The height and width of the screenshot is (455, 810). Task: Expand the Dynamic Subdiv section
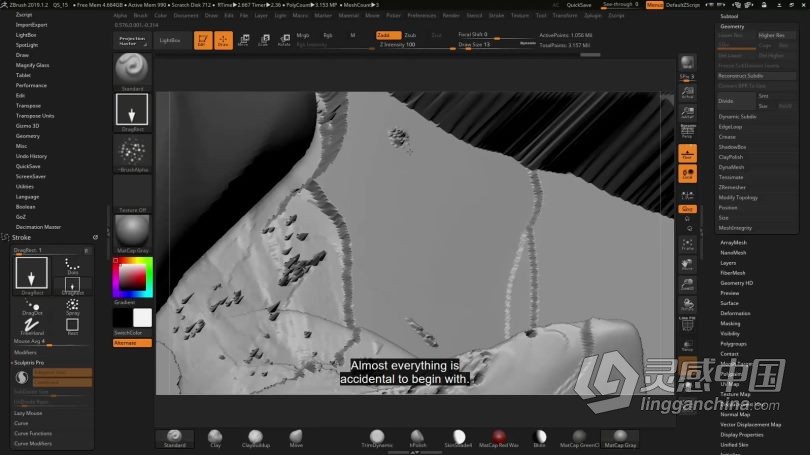(x=737, y=117)
